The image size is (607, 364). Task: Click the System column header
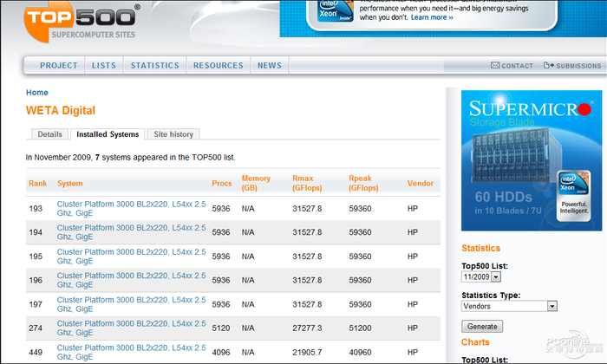pyautogui.click(x=70, y=184)
